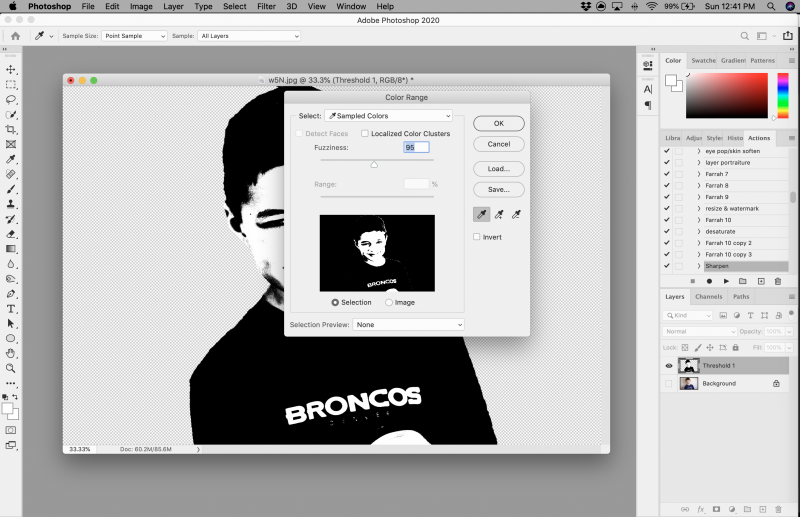This screenshot has width=800, height=517.
Task: Expand the layer portraiture action
Action: [x=699, y=163]
